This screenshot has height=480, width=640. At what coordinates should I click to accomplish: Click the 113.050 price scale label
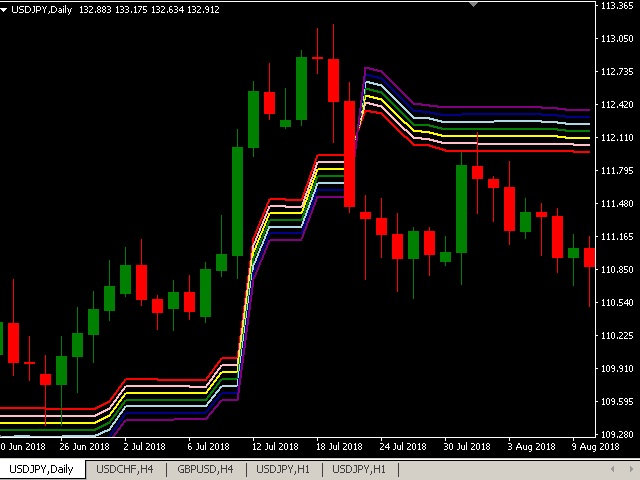click(x=617, y=38)
